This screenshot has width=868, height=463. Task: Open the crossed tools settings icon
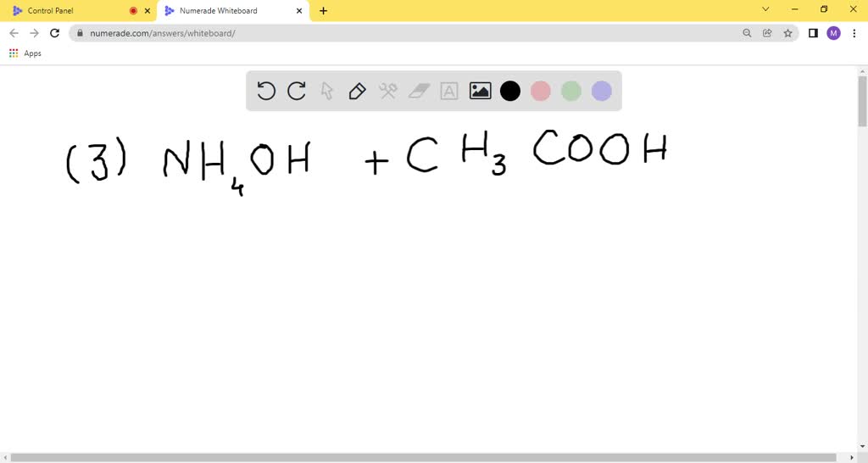point(388,91)
